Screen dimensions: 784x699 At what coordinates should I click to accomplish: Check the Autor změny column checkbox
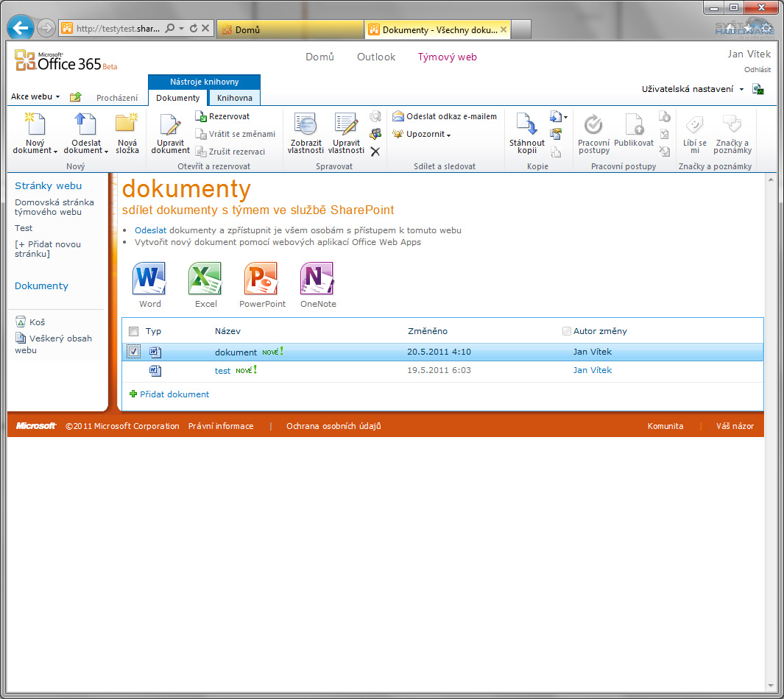click(567, 330)
